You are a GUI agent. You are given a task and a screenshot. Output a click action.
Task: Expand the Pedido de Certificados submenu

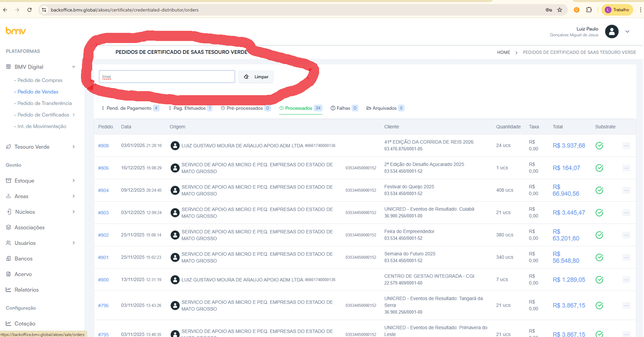[74, 115]
